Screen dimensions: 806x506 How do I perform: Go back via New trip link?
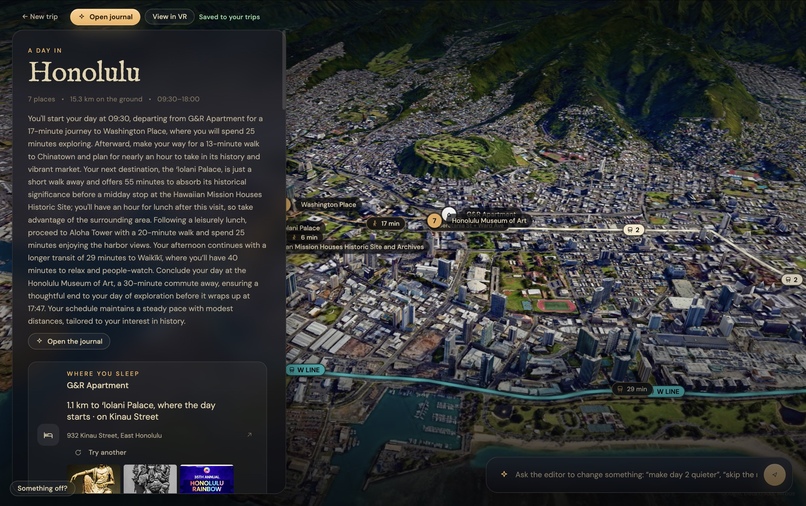click(40, 16)
